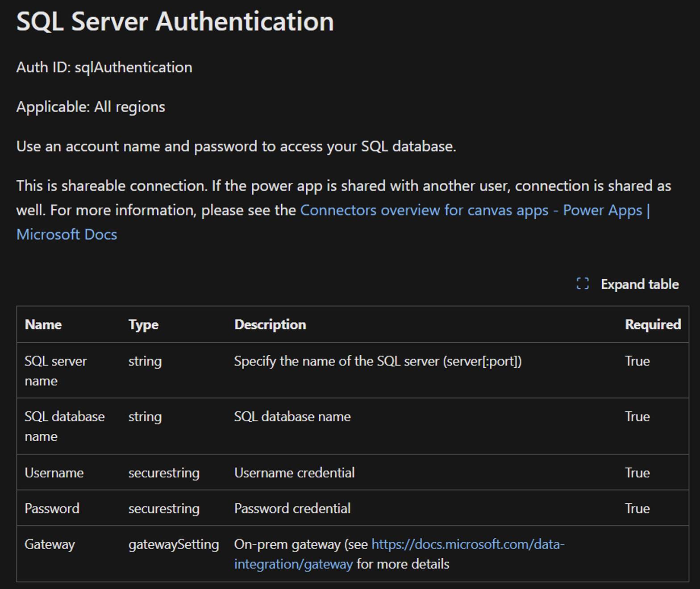Click the account name and password sentence
The width and height of the screenshot is (700, 589).
coord(236,146)
